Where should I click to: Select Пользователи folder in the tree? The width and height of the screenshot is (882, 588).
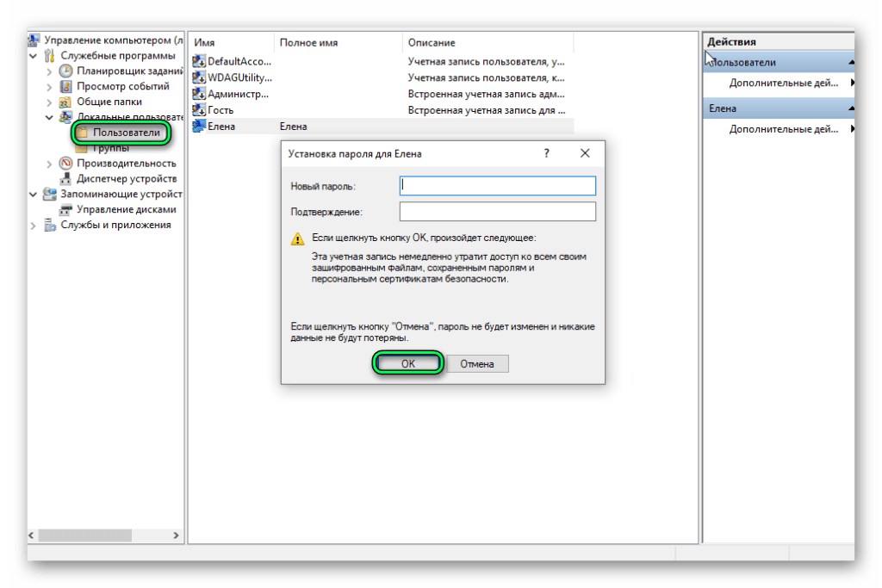point(126,133)
